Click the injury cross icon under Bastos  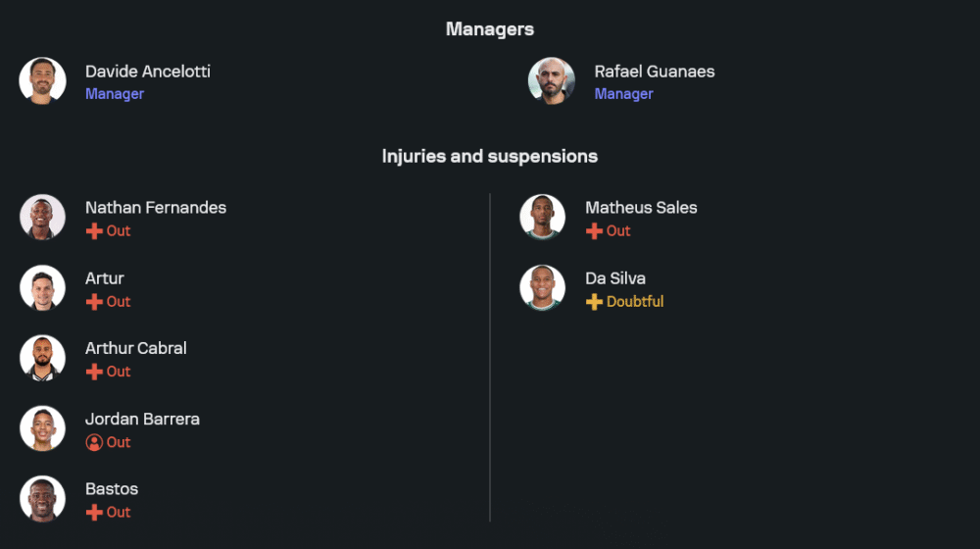click(94, 513)
